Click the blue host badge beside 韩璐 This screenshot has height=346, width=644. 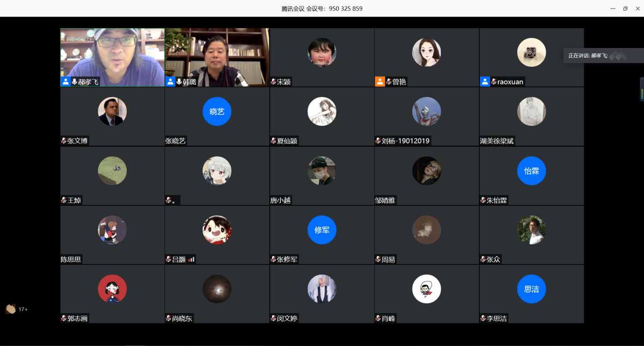tap(170, 82)
